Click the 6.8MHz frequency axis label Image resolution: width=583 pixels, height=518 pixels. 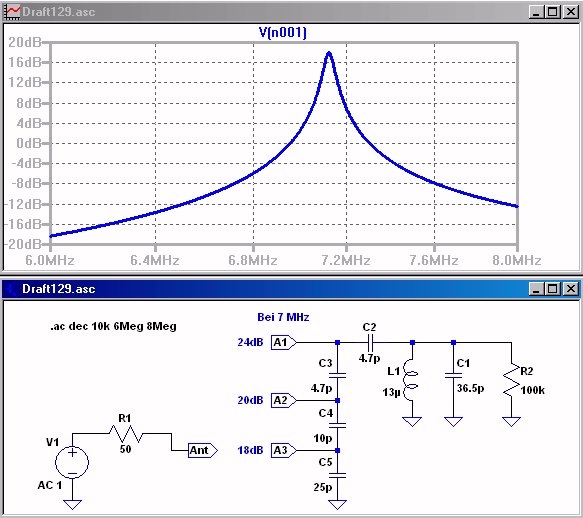point(253,260)
